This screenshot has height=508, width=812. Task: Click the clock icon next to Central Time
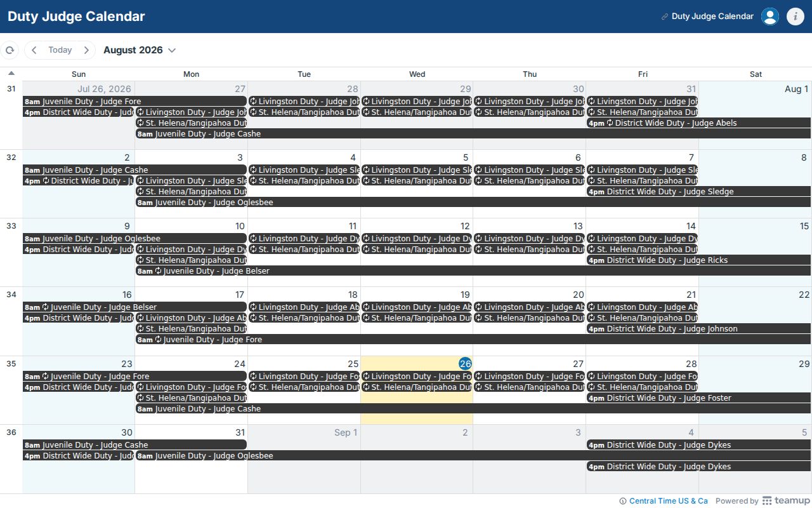pos(623,501)
